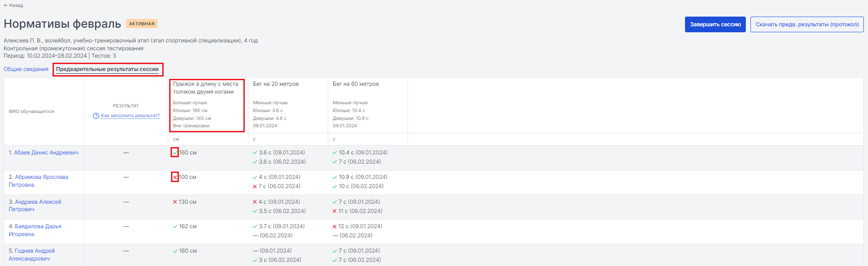Open student Годиев Андрей Александрович
The height and width of the screenshot is (266, 868).
click(32, 254)
